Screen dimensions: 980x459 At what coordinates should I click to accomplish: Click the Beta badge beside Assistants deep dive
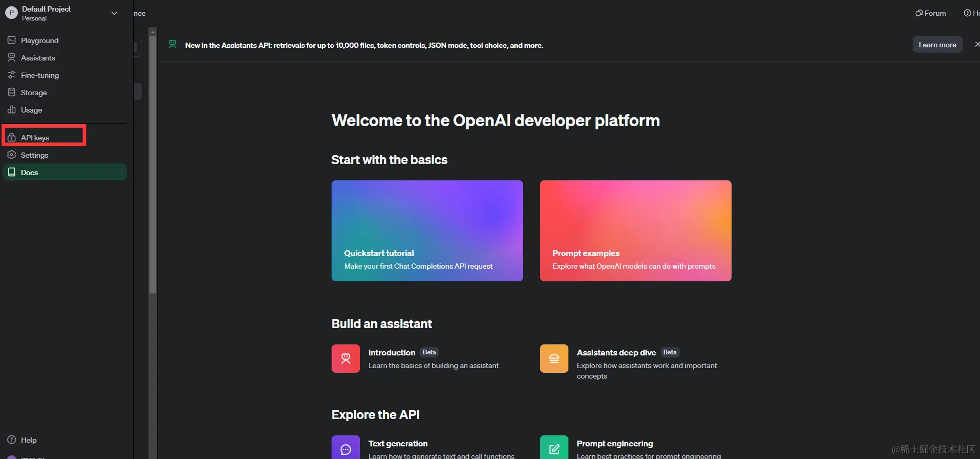point(670,352)
